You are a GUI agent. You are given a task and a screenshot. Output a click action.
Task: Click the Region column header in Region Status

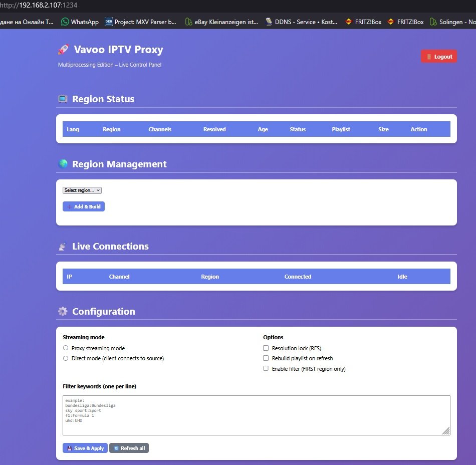point(112,129)
